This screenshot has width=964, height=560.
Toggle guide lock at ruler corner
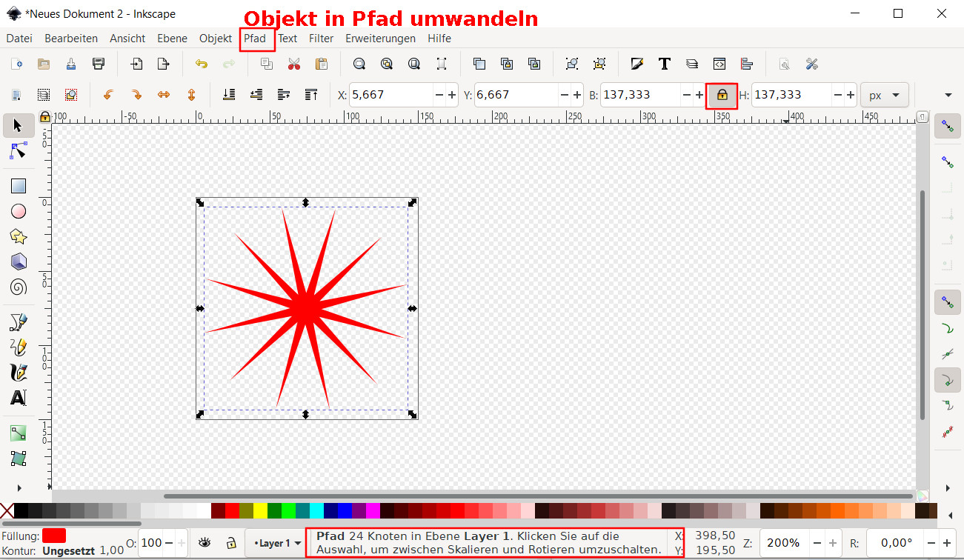(x=44, y=116)
